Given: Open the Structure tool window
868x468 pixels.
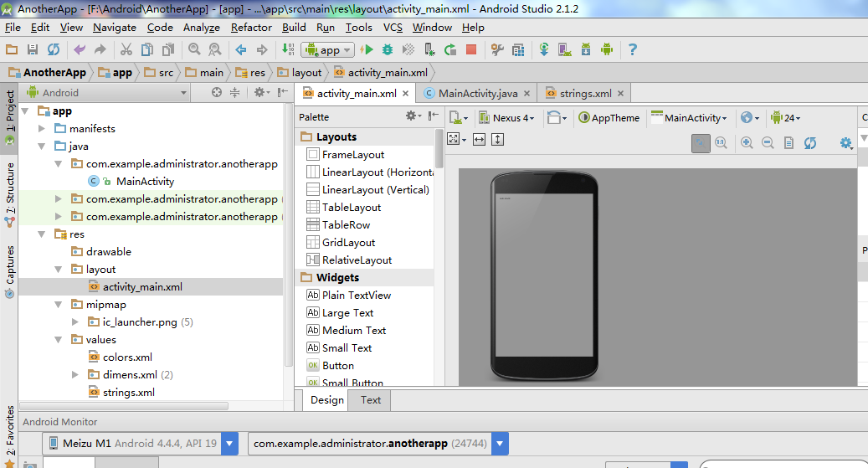Looking at the screenshot, I should 9,194.
